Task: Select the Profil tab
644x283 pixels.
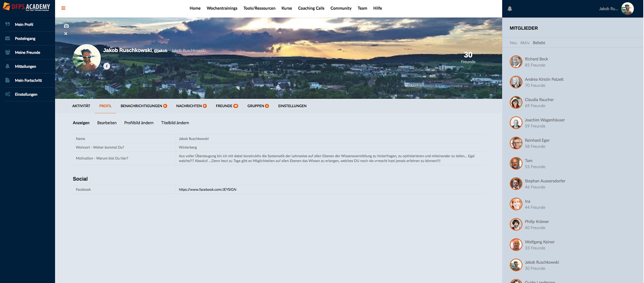Action: point(105,106)
